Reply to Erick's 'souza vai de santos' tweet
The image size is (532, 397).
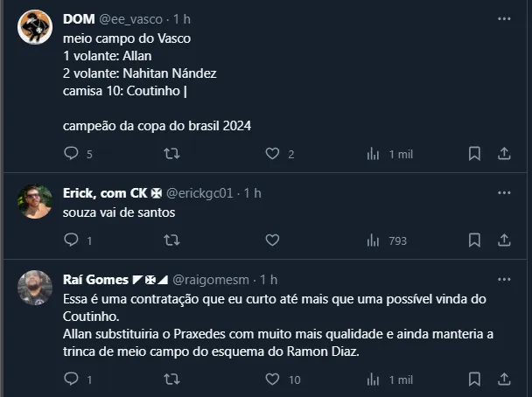coord(72,240)
